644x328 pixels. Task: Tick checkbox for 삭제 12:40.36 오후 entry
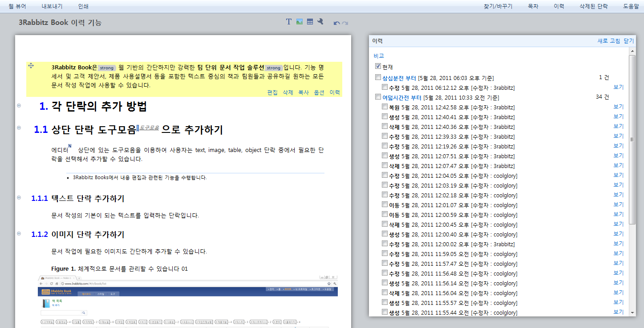click(x=385, y=126)
